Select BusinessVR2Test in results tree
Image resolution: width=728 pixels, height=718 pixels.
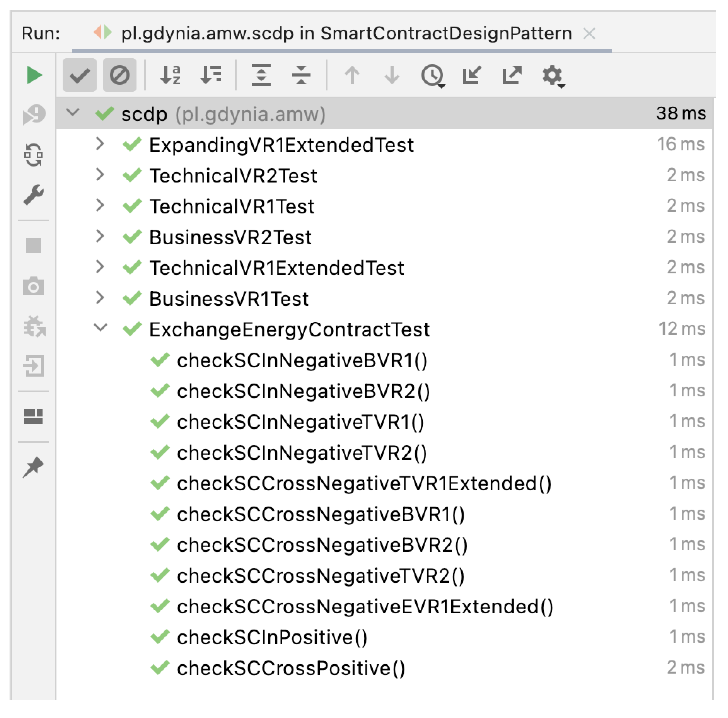coord(230,237)
